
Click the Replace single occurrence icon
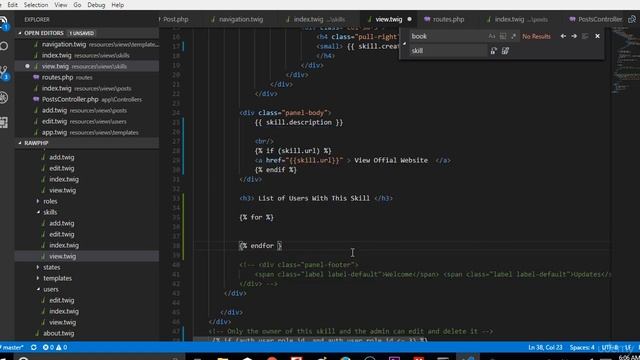[x=493, y=51]
